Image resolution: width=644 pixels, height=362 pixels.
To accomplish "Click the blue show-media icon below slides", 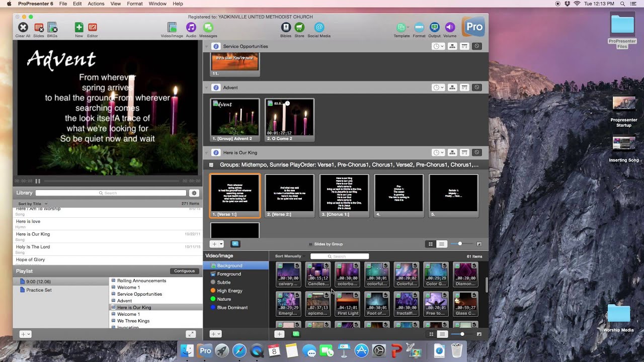I will coord(235,244).
